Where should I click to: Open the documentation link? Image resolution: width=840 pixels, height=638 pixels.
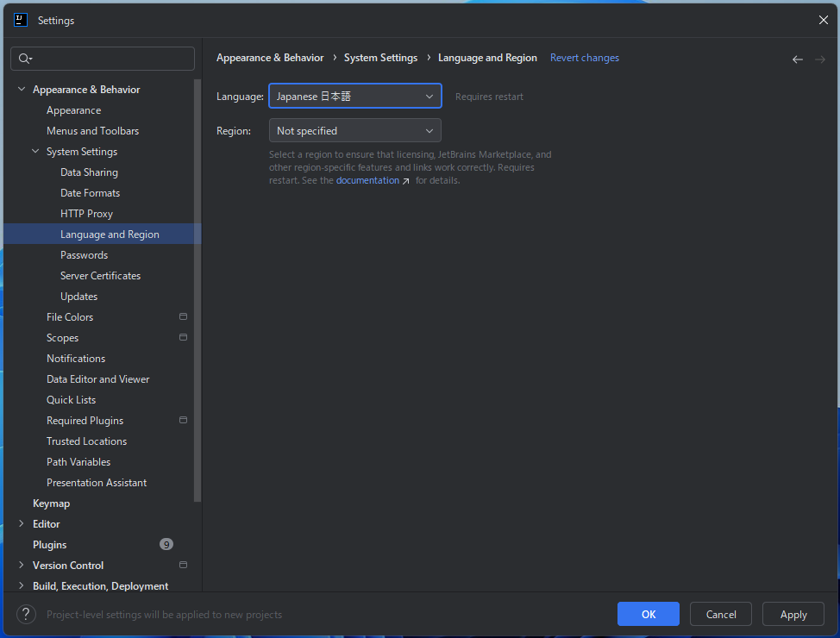(x=368, y=180)
